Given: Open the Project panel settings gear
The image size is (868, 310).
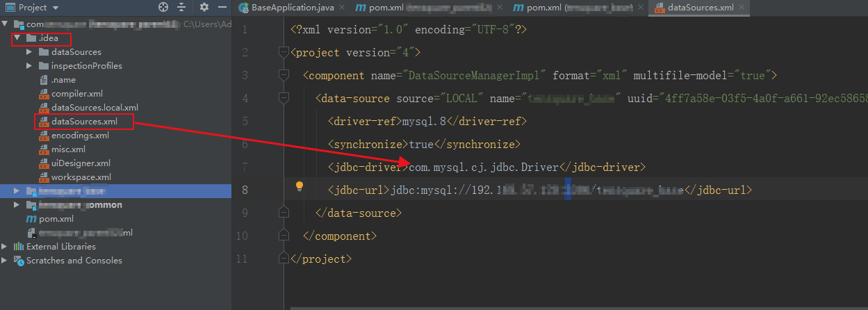Looking at the screenshot, I should [x=204, y=8].
